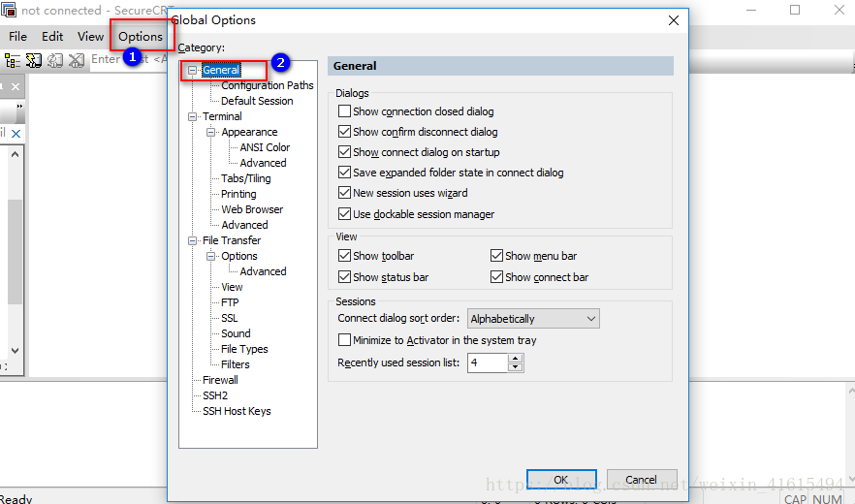Select Web Browser tree item
Viewport: 855px width, 504px height.
(252, 209)
